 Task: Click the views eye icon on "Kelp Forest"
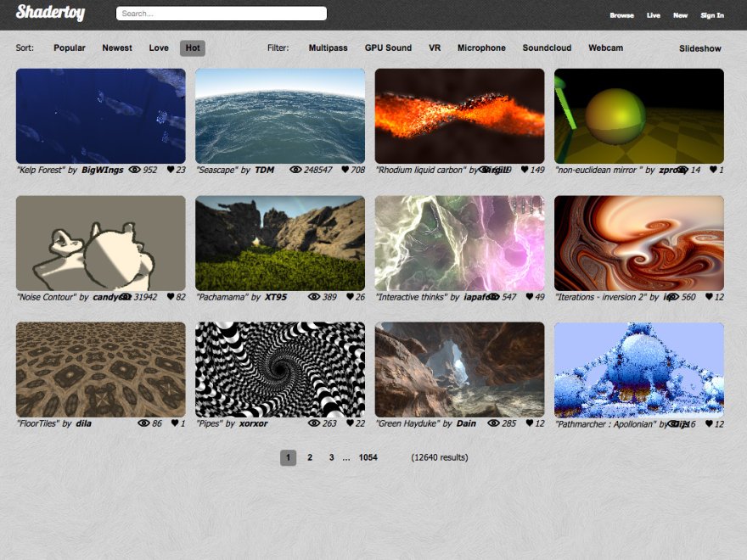(134, 169)
